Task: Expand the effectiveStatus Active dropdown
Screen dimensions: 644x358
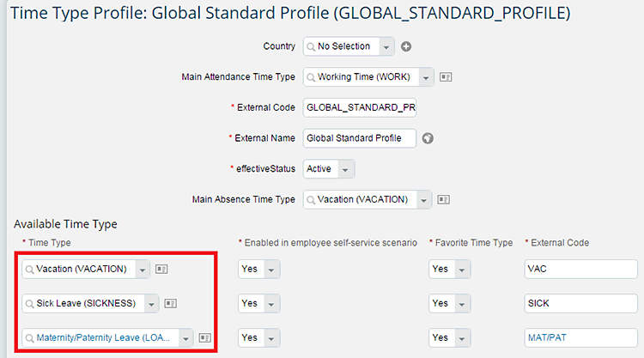Action: click(x=345, y=169)
